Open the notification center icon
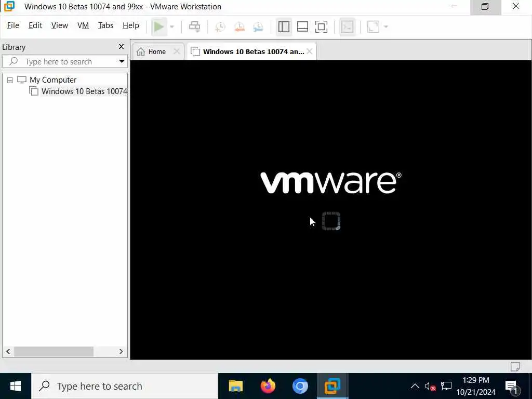The image size is (532, 399). click(x=511, y=386)
